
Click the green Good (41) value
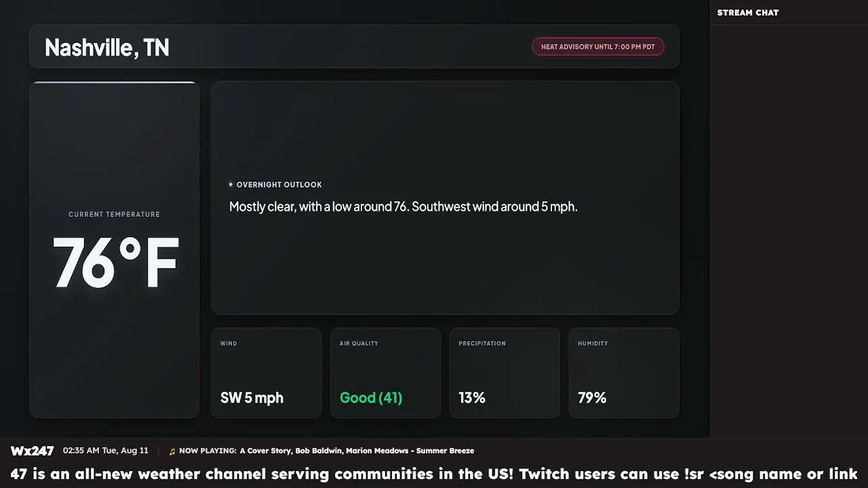[371, 398]
